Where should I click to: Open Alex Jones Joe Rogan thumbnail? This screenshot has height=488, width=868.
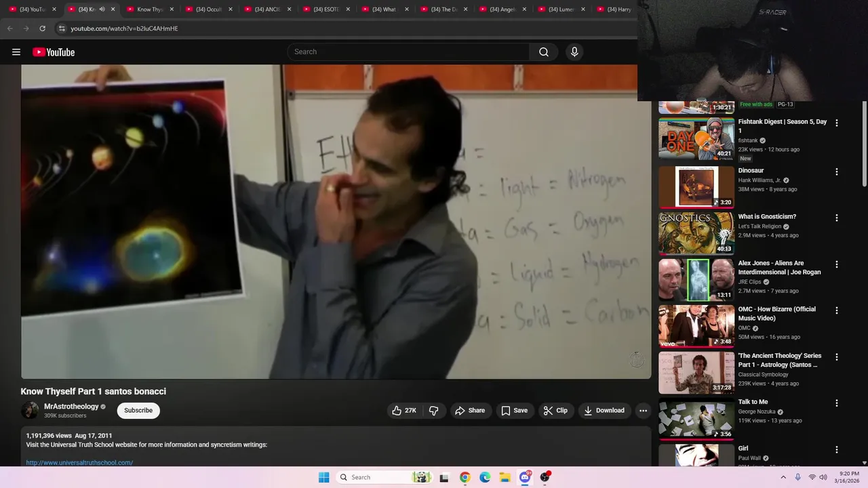[x=696, y=279]
